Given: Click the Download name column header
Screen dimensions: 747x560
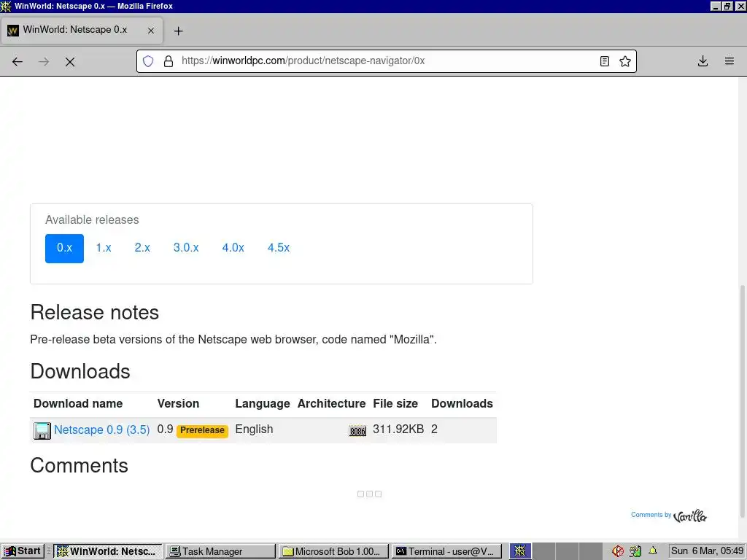Looking at the screenshot, I should (78, 404).
